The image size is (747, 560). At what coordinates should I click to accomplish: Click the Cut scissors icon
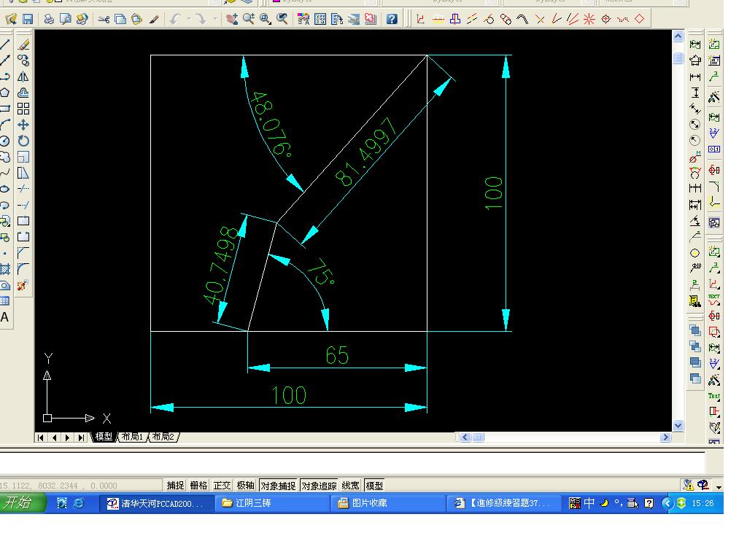[104, 19]
